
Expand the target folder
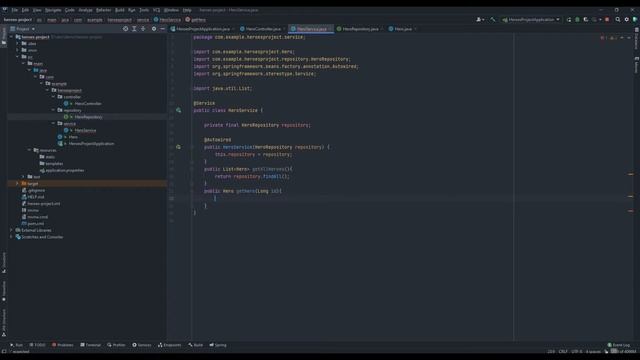(17, 184)
